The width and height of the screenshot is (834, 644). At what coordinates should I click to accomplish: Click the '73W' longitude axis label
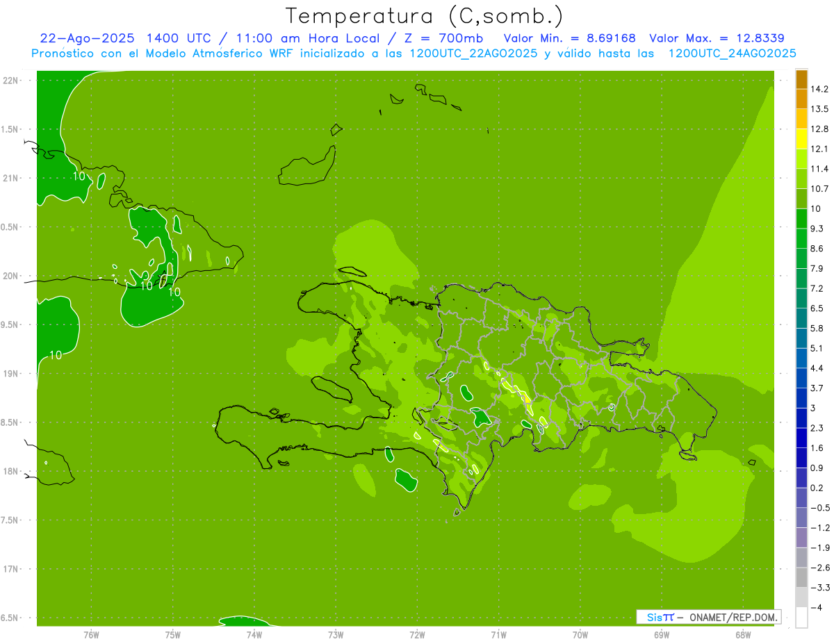[336, 635]
